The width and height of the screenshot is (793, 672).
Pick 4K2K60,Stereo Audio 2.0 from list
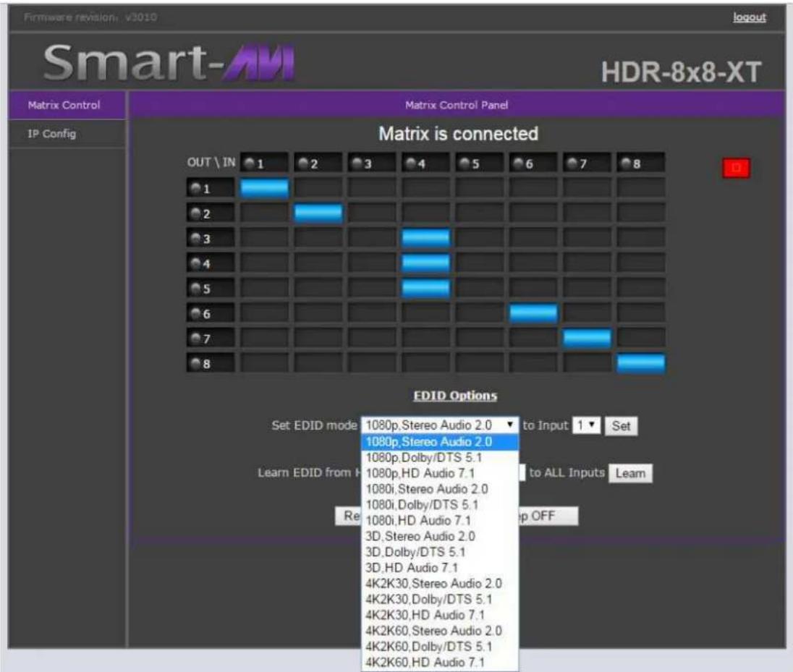tap(439, 631)
